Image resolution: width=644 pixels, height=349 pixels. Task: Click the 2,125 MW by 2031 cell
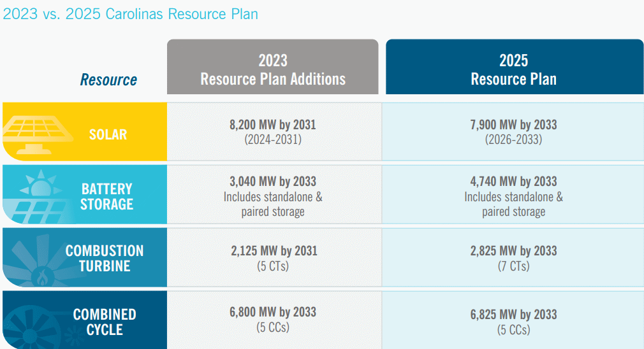coord(272,257)
